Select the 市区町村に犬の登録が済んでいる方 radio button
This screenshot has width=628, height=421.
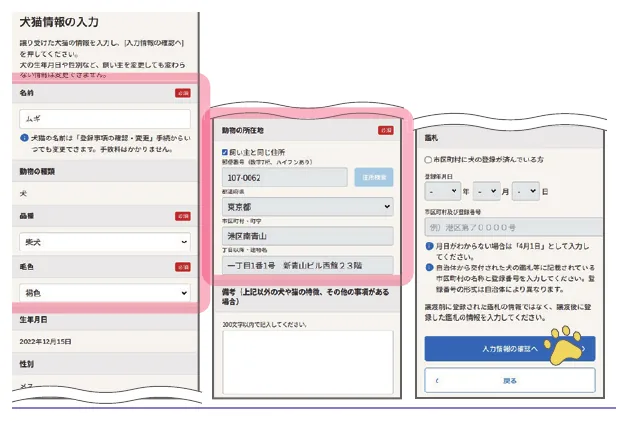pyautogui.click(x=428, y=160)
